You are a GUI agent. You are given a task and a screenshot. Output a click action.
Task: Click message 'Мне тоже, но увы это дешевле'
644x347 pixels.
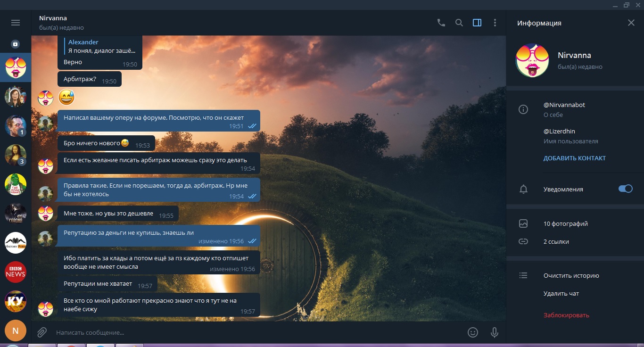118,214
